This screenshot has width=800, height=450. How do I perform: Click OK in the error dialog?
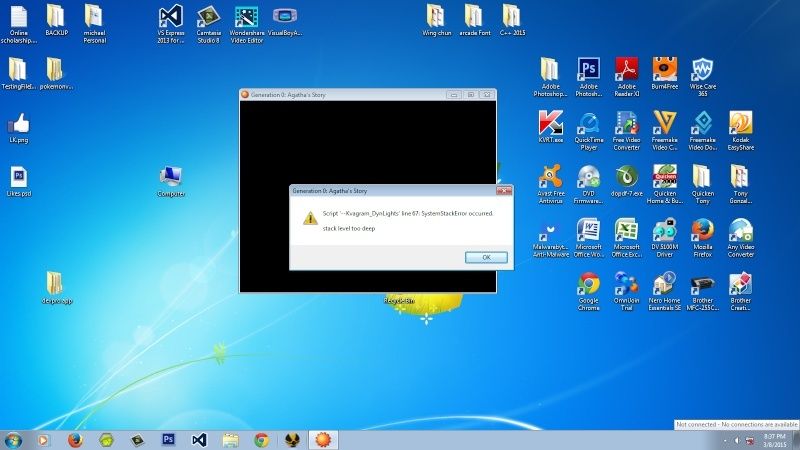tap(486, 257)
